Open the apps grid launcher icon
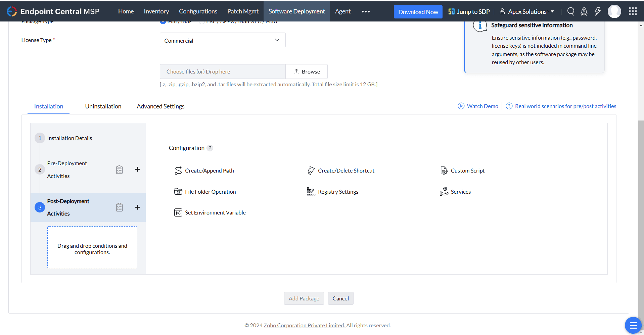 [633, 11]
